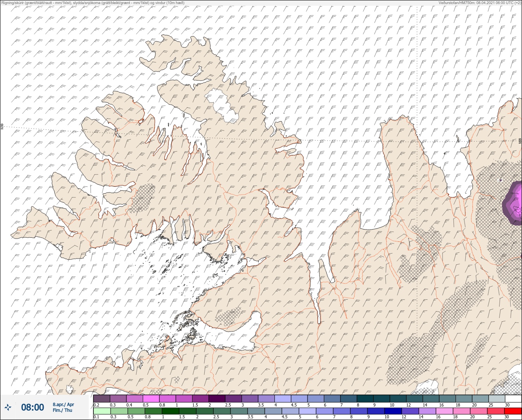Click the white upper-row swatch labeled 30
The width and height of the screenshot is (522, 420).
[513, 398]
